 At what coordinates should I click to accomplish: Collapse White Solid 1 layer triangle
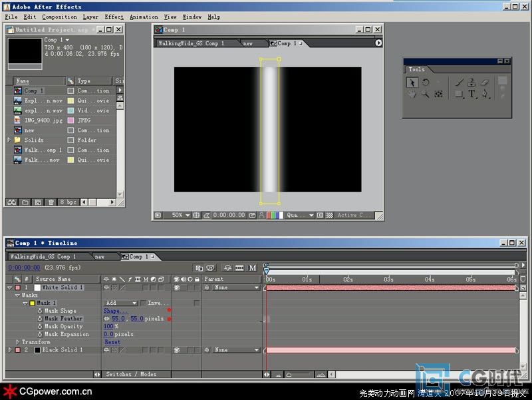tap(9, 288)
